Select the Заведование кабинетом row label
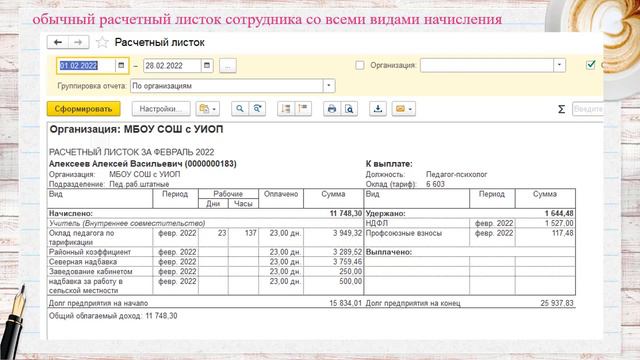Screen dimensions: 640x360 coord(91,271)
